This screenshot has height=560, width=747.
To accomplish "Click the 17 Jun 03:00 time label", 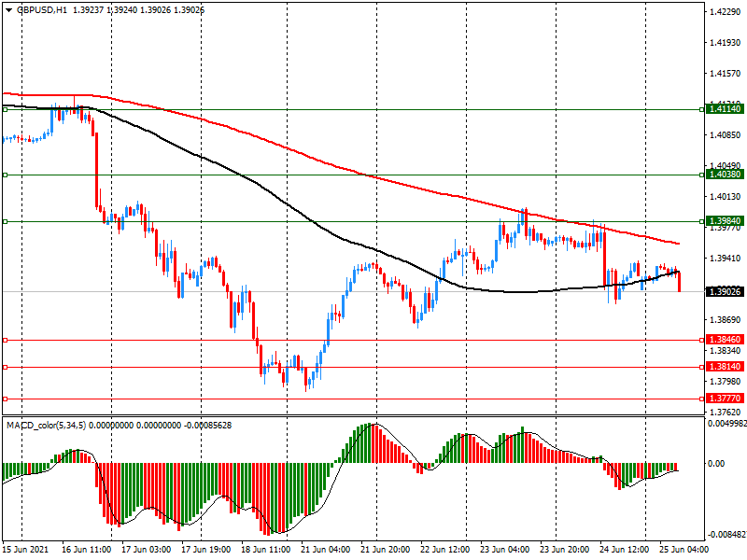I will click(x=147, y=550).
